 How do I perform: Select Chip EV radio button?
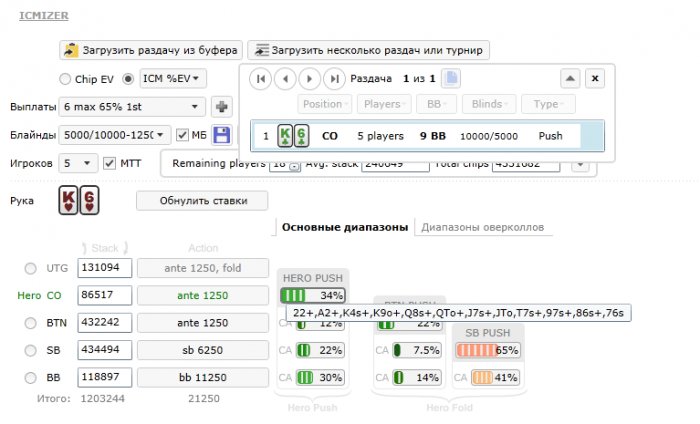pos(65,79)
